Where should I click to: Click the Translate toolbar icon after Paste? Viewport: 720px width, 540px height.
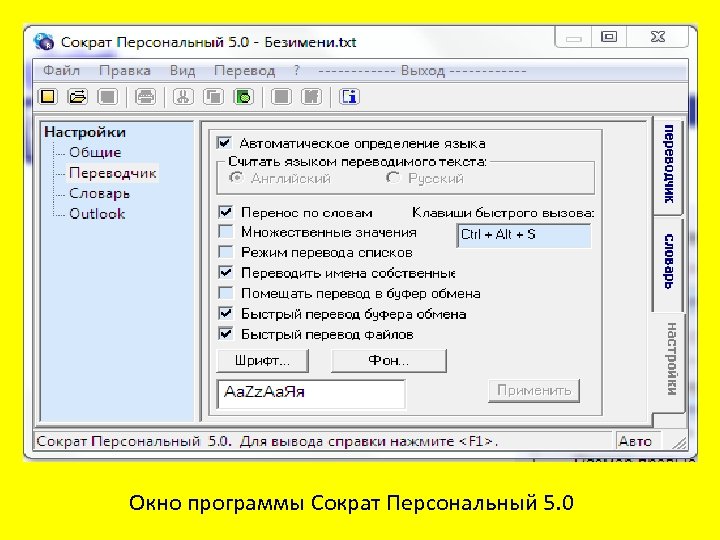(281, 97)
